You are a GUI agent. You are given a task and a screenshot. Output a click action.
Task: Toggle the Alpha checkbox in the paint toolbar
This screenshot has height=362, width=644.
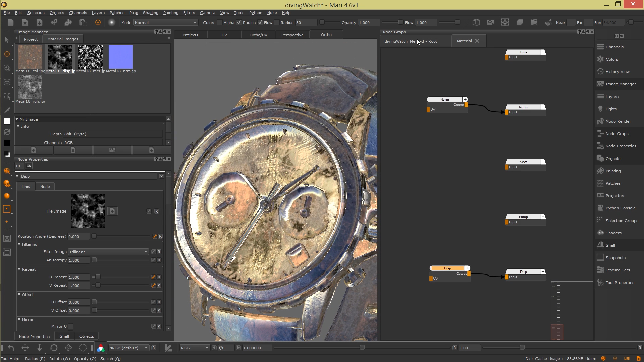[220, 22]
